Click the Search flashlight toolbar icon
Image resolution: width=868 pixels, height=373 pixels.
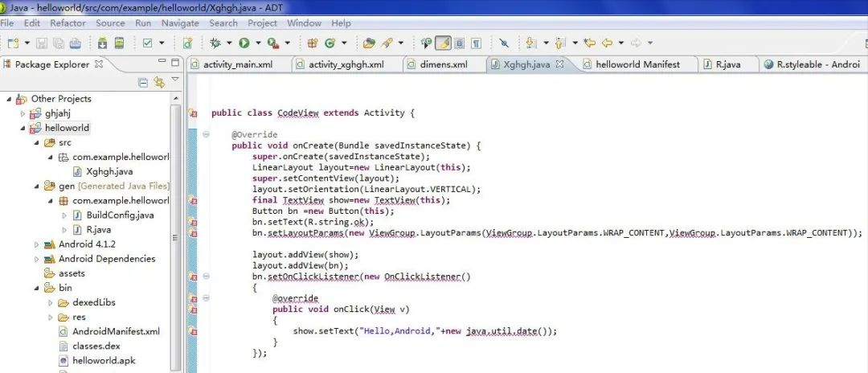[x=387, y=43]
